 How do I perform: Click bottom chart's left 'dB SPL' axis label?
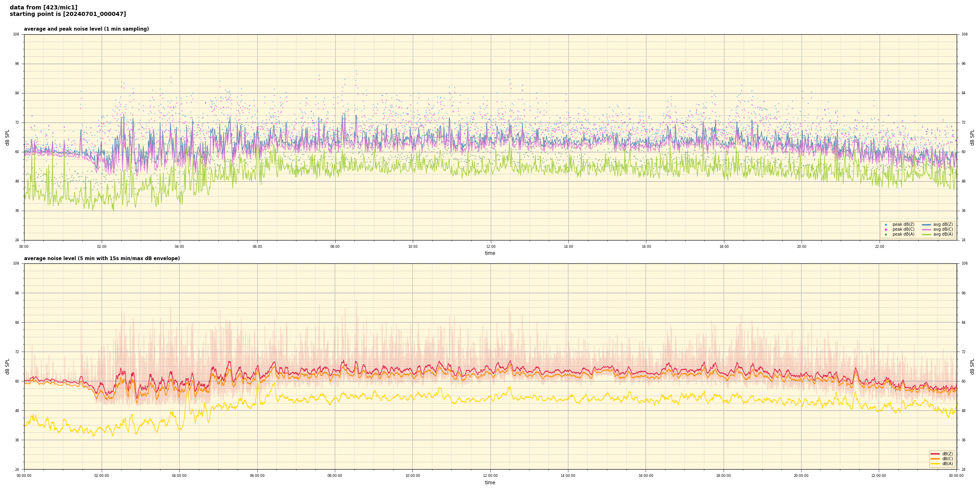point(7,366)
